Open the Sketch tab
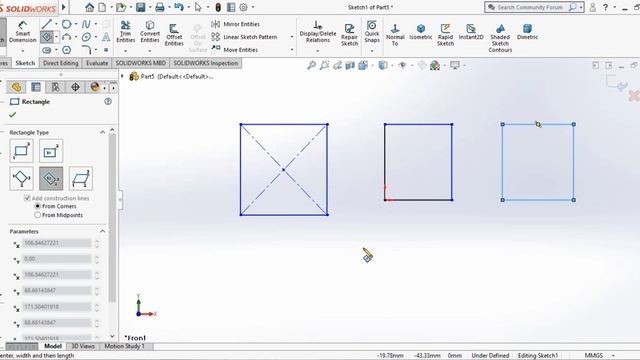The image size is (640, 360). click(x=25, y=63)
